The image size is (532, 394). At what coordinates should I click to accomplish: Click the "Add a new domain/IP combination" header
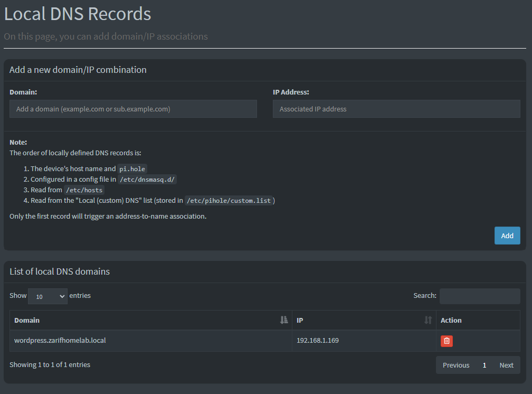78,70
